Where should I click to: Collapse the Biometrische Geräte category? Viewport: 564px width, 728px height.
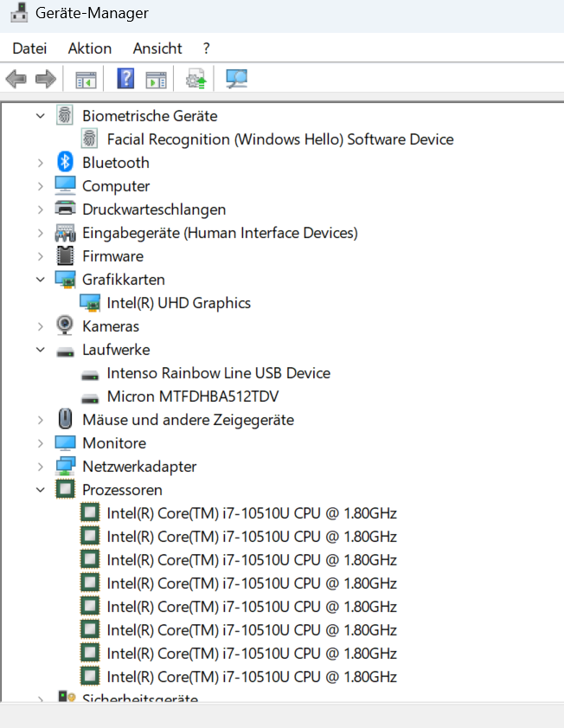tap(41, 116)
